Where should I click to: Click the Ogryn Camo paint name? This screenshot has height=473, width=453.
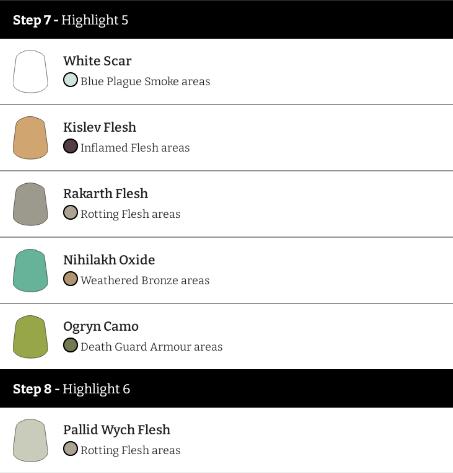click(101, 327)
